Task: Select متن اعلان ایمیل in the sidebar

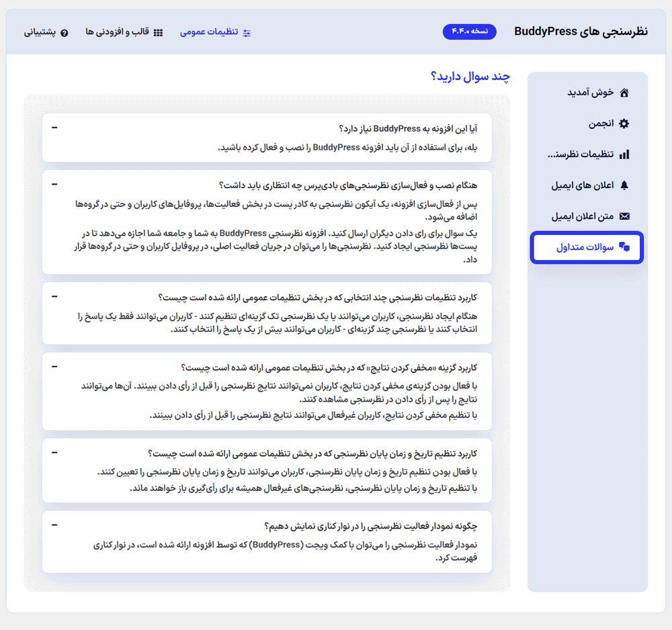Action: click(x=587, y=216)
